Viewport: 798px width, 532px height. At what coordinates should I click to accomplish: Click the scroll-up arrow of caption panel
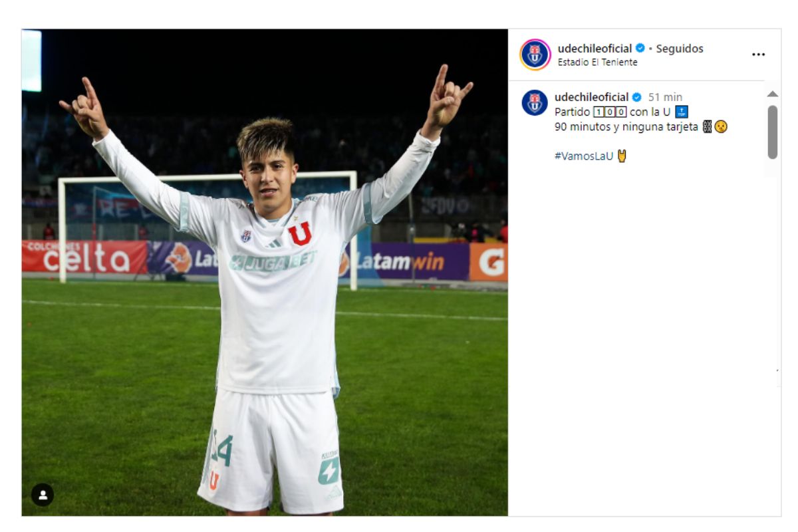[x=772, y=94]
